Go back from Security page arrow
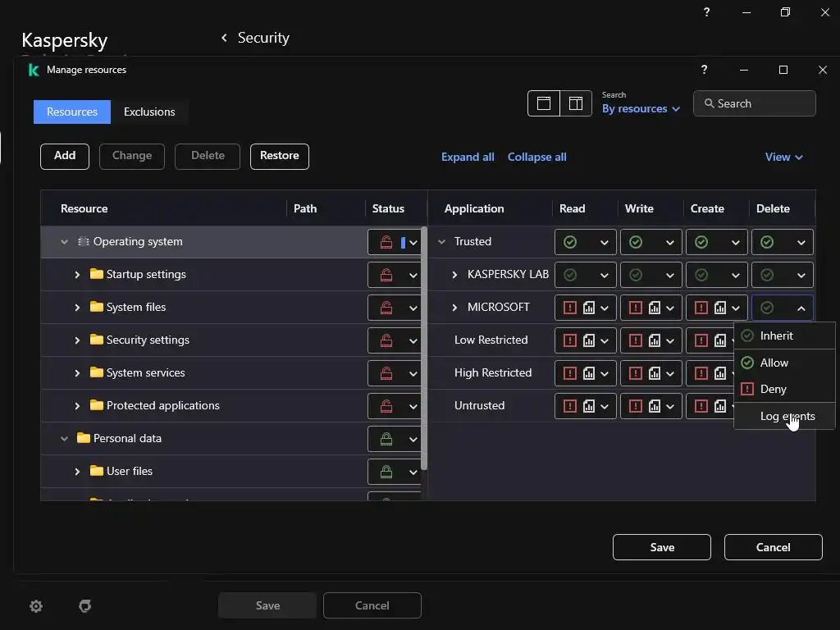Screen dimensions: 840x630 (x=224, y=38)
